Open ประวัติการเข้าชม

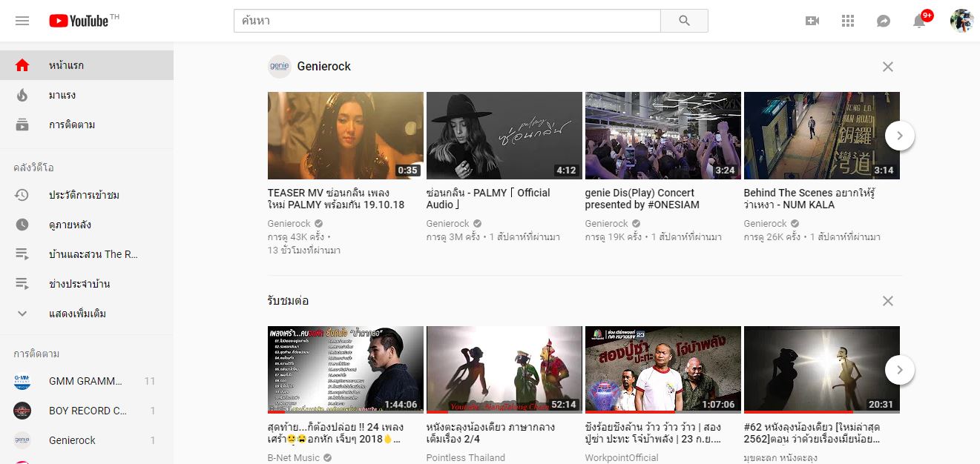[87, 195]
